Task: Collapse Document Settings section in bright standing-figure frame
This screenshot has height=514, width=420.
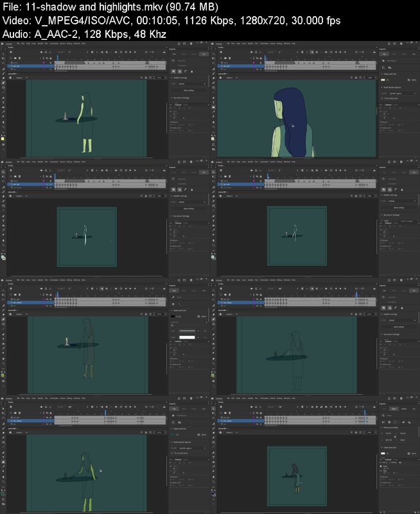Action: tap(171, 98)
